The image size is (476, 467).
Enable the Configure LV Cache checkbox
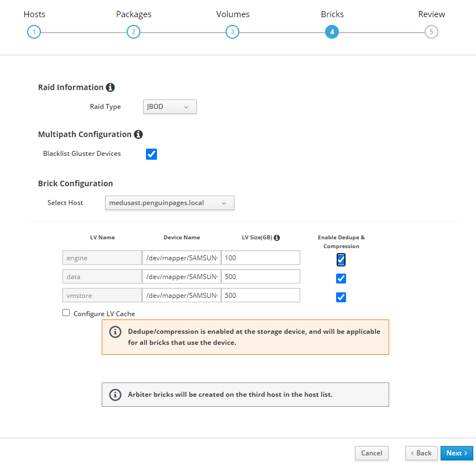coord(66,313)
